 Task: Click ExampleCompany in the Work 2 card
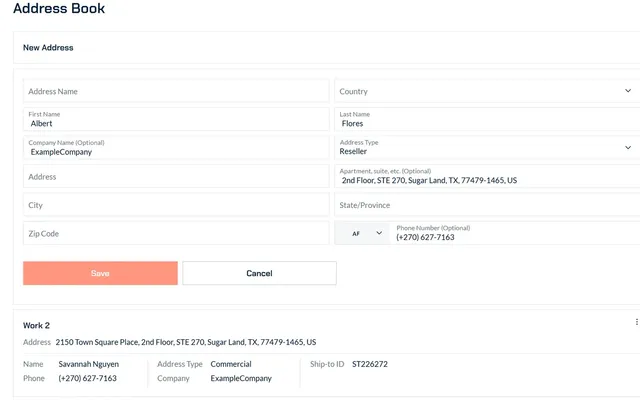(241, 378)
